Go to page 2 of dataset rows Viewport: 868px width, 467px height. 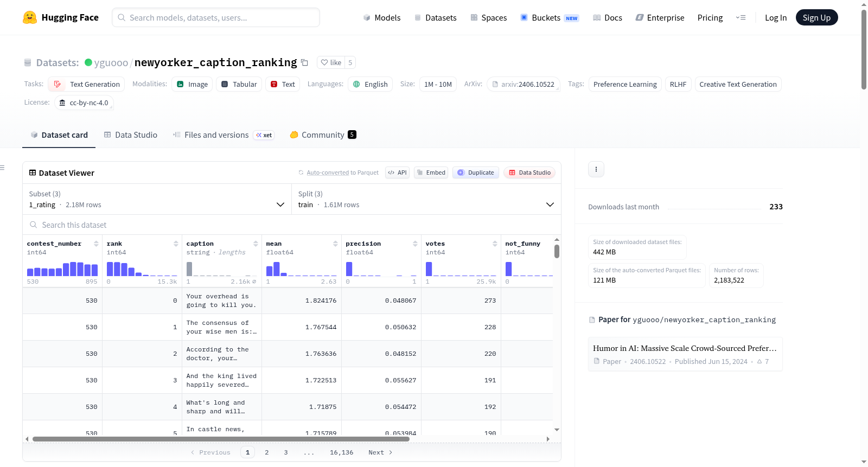[267, 452]
